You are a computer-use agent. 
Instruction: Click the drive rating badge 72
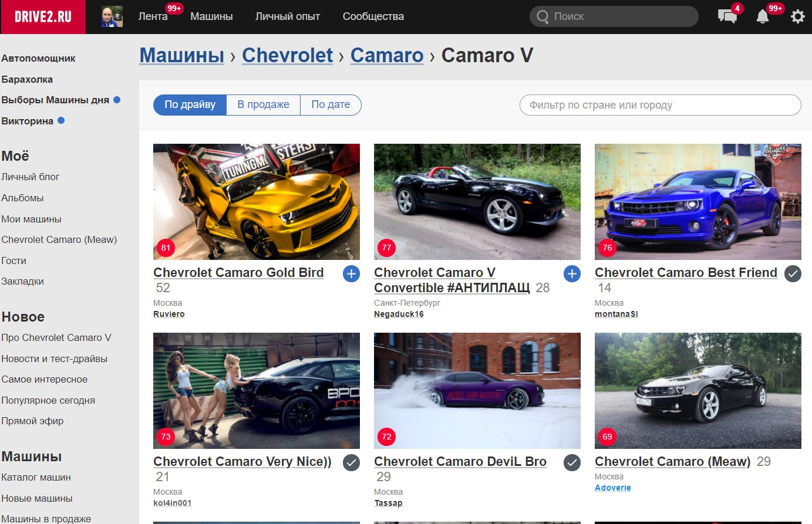click(386, 437)
